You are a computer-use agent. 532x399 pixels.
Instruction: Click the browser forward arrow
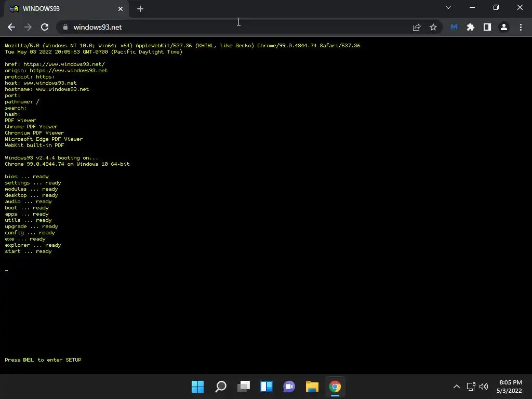coord(28,27)
